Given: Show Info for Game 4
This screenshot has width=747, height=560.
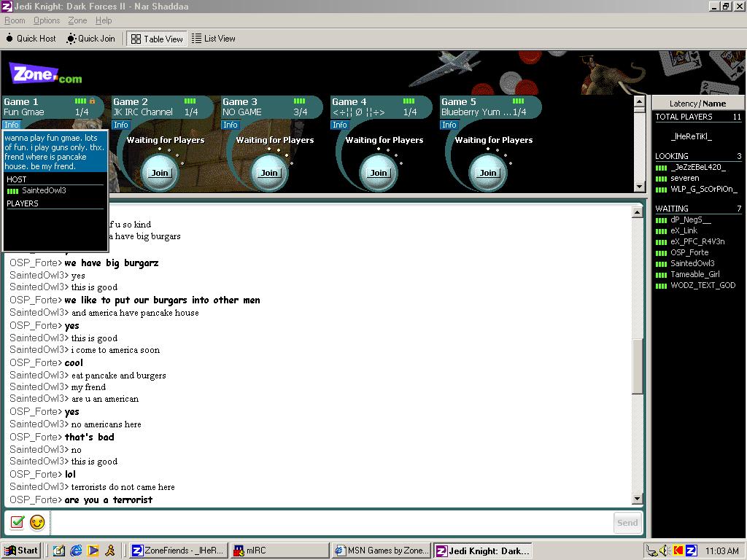Looking at the screenshot, I should tap(340, 125).
